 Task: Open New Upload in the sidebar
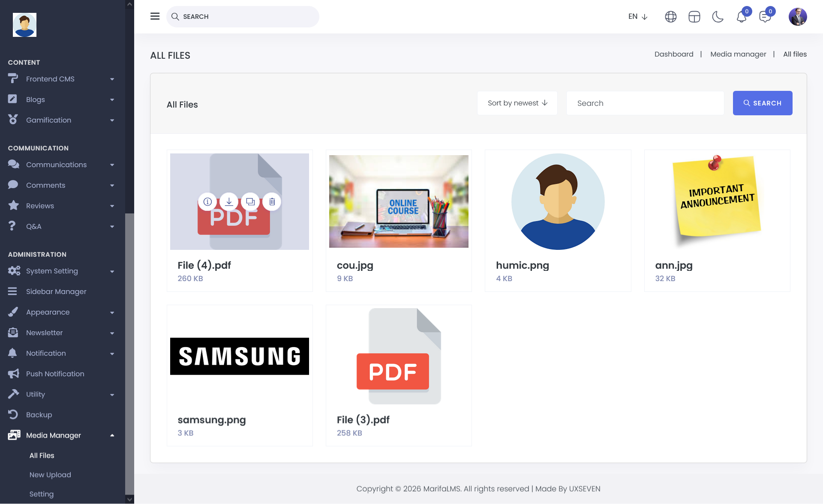click(50, 475)
